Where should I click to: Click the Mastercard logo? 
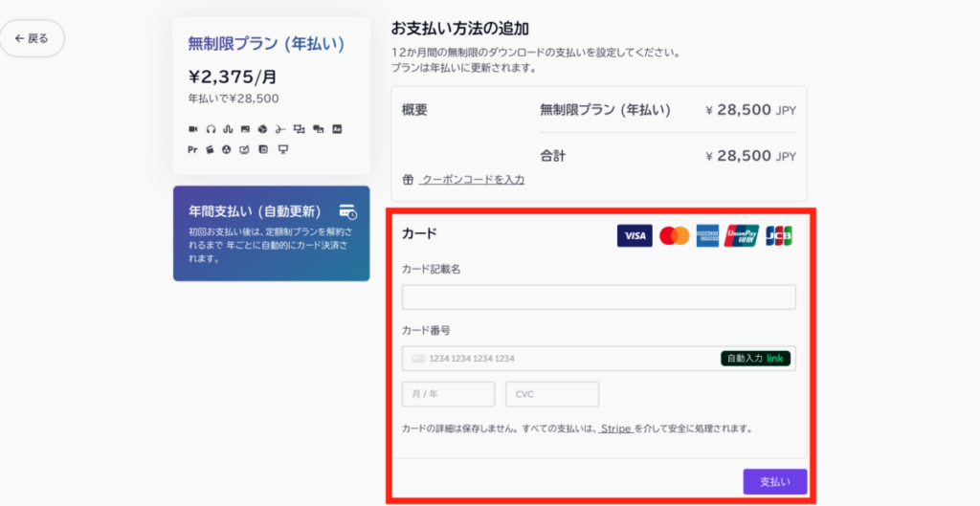click(675, 235)
